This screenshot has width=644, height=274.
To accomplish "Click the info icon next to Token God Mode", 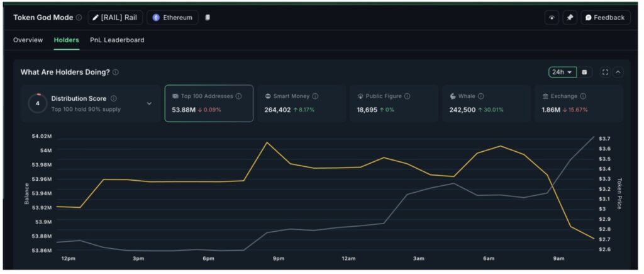I will click(79, 18).
